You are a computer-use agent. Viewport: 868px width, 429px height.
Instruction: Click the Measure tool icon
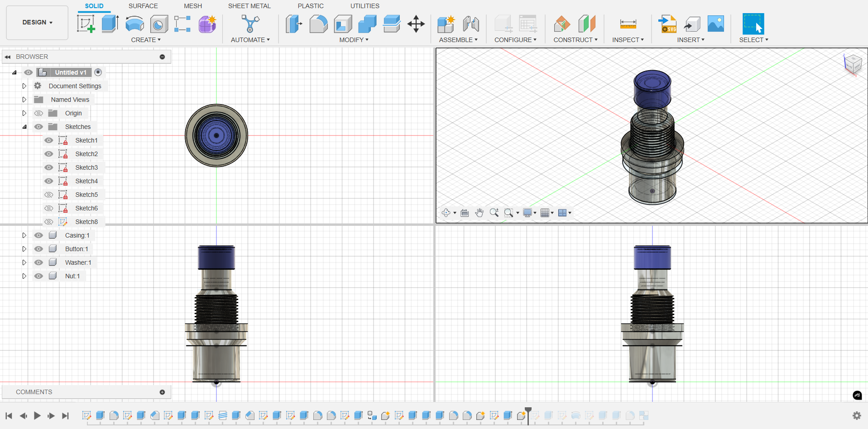(x=628, y=24)
